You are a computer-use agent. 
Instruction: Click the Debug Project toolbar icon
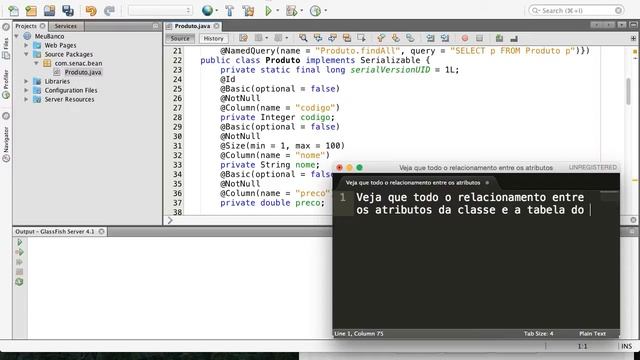pyautogui.click(x=291, y=11)
